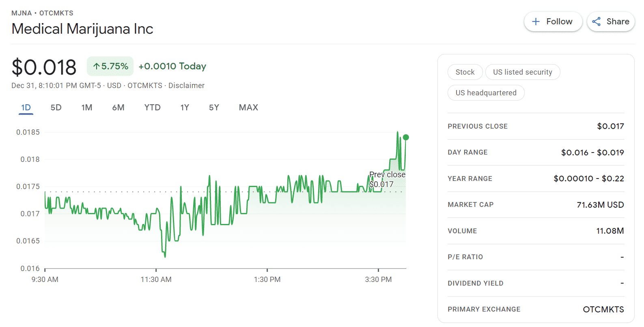Click the DAY RANGE label
This screenshot has height=327, width=644.
(467, 152)
